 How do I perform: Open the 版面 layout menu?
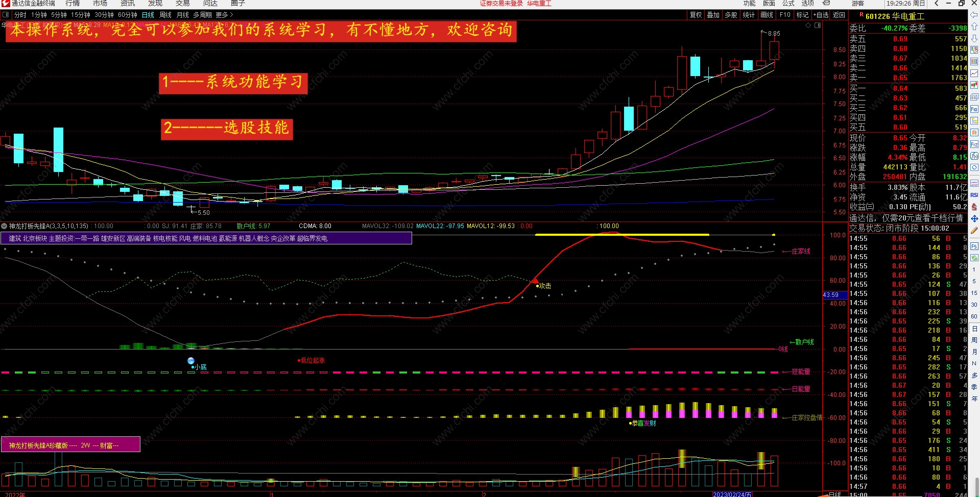click(x=769, y=3)
